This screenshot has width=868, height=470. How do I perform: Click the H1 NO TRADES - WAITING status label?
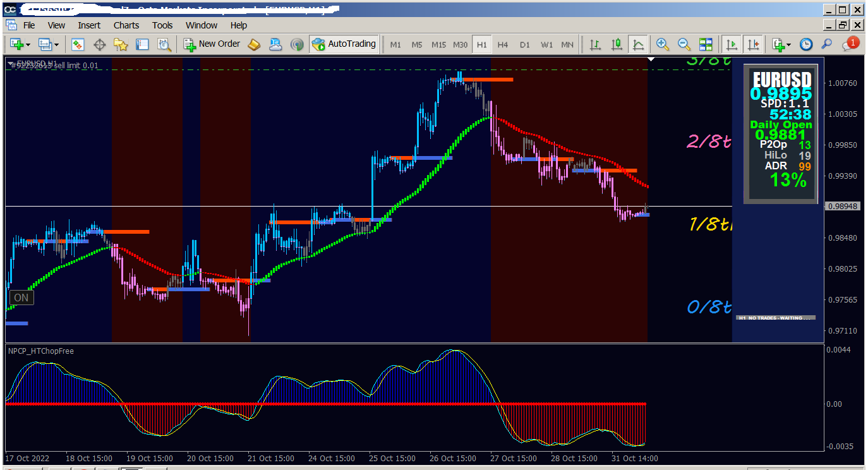[x=776, y=318]
